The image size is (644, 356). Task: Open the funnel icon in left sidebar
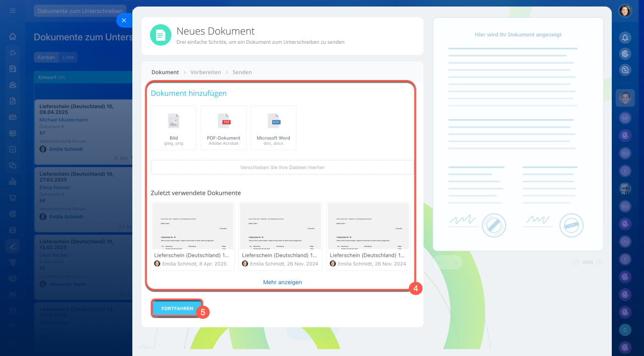[13, 262]
